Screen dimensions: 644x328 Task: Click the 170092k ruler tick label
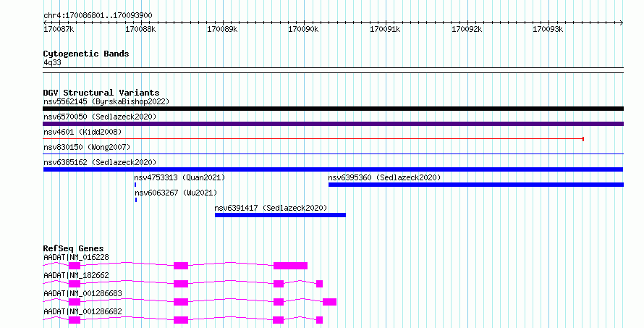click(467, 30)
